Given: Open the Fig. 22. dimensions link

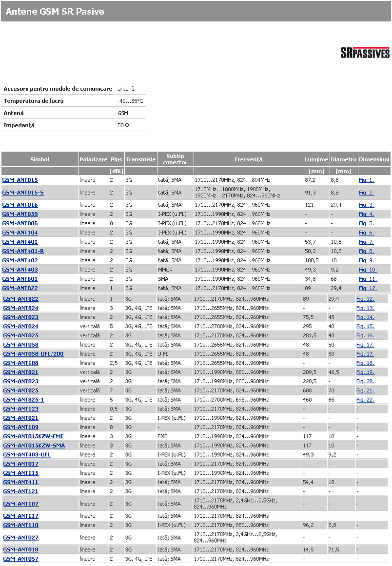Looking at the screenshot, I should point(365,400).
